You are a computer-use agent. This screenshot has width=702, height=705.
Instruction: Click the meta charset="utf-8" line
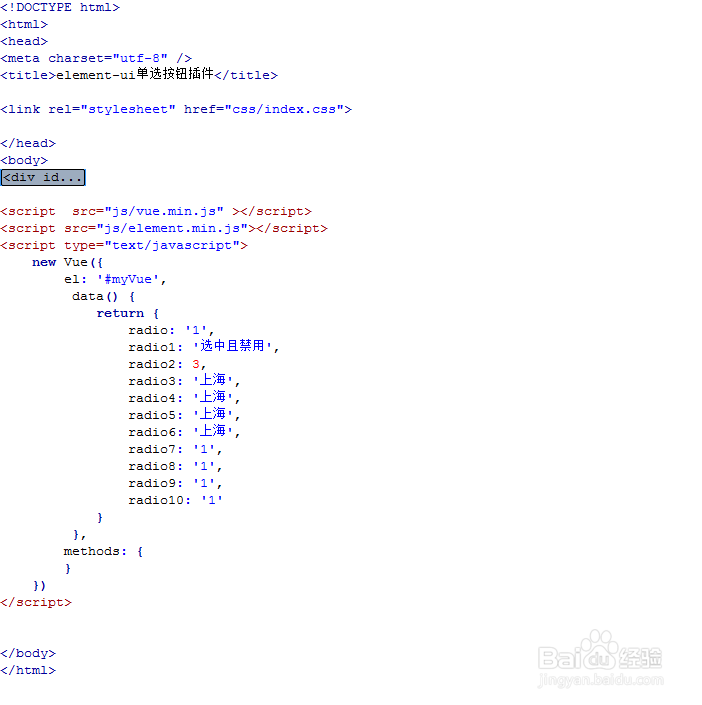point(96,58)
